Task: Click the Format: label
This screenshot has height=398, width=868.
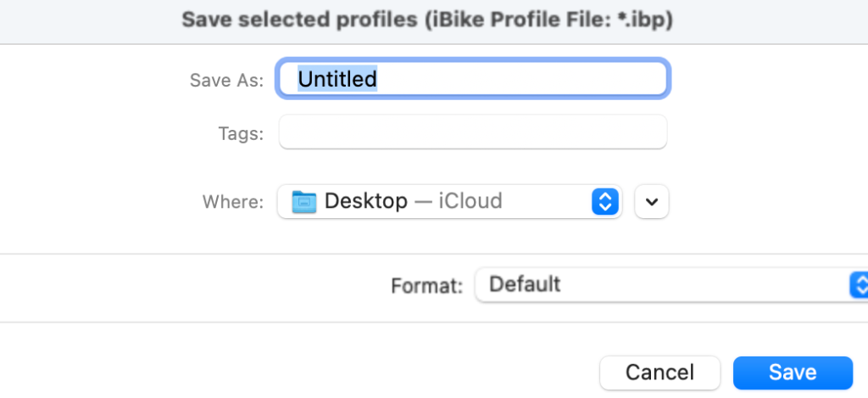Action: click(427, 286)
